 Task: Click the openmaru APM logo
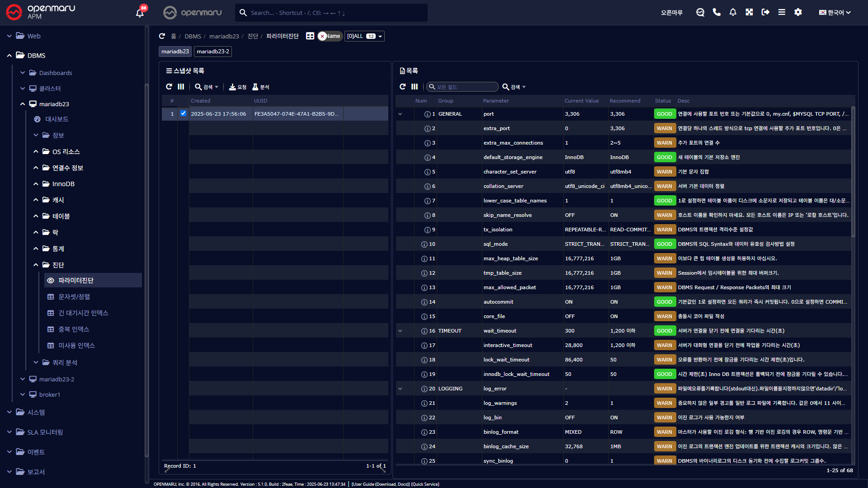pos(41,12)
